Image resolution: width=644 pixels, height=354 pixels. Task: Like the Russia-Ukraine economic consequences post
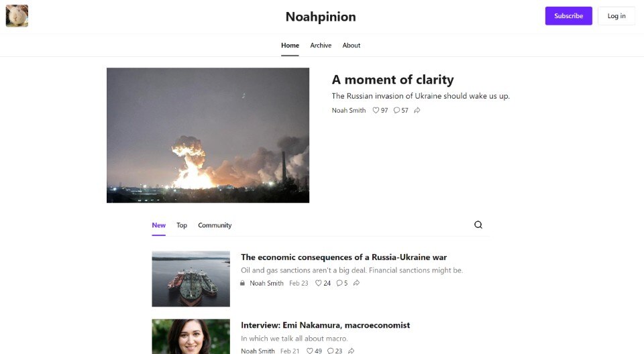[x=323, y=283]
